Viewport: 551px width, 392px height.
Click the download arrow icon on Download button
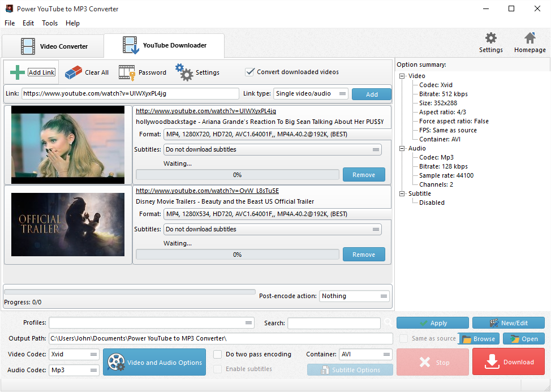pyautogui.click(x=492, y=362)
